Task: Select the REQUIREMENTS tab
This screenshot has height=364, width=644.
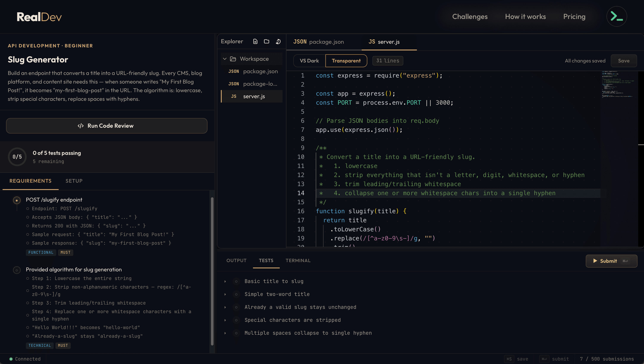Action: 31,181
